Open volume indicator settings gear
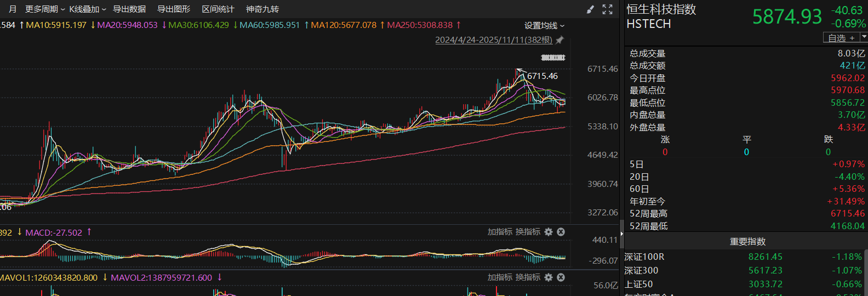The image size is (868, 296). click(549, 277)
